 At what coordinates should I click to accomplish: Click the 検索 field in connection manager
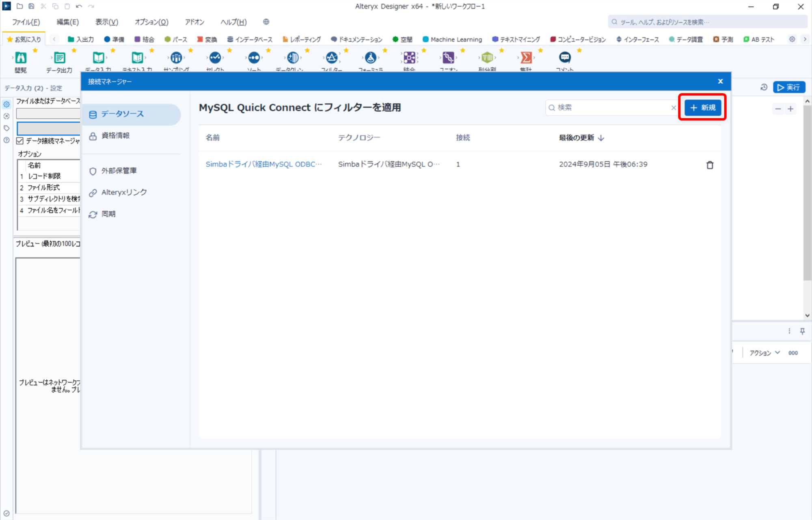pyautogui.click(x=612, y=108)
